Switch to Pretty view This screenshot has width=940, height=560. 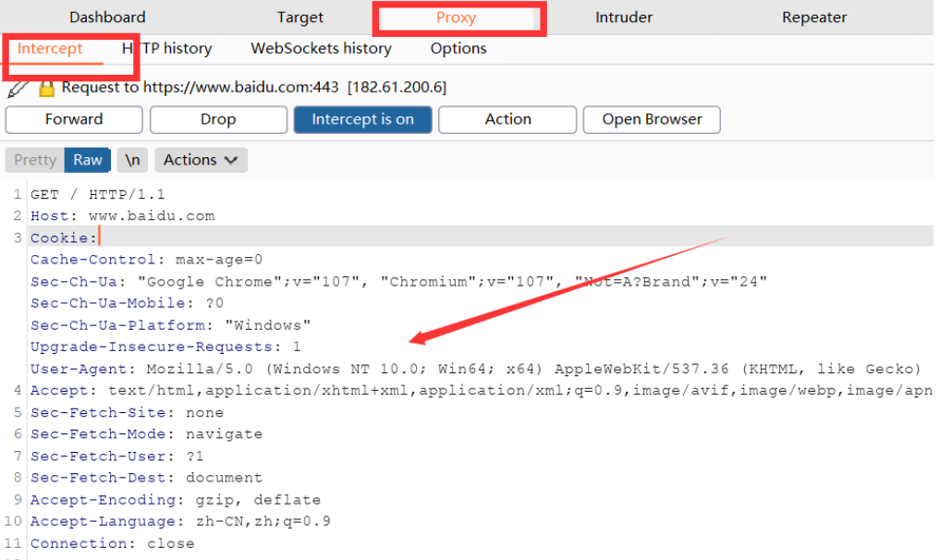tap(35, 160)
